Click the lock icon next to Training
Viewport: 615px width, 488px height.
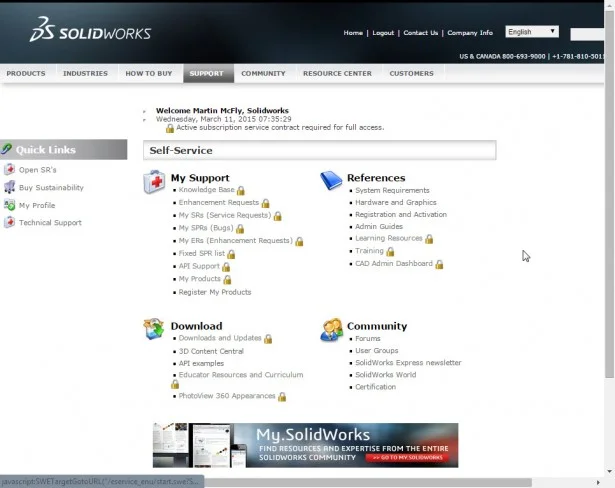point(390,251)
